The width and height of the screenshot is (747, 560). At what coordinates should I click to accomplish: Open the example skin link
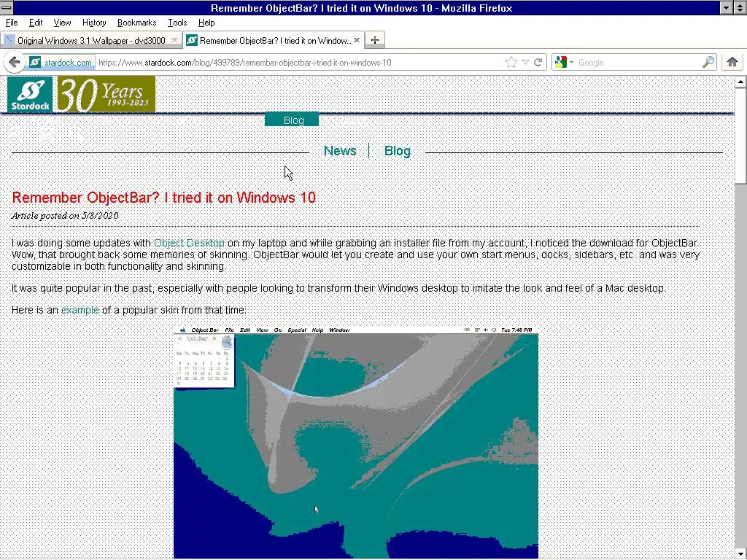coord(80,310)
